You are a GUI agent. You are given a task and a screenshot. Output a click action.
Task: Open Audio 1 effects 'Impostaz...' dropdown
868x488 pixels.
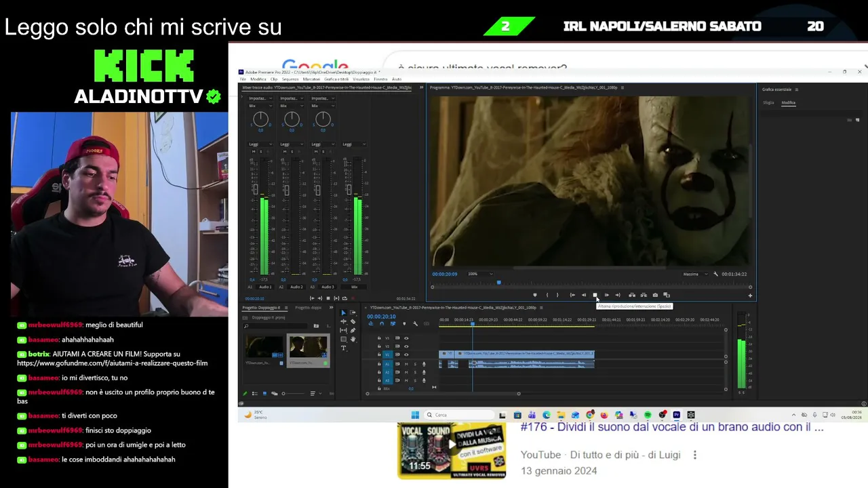click(260, 98)
